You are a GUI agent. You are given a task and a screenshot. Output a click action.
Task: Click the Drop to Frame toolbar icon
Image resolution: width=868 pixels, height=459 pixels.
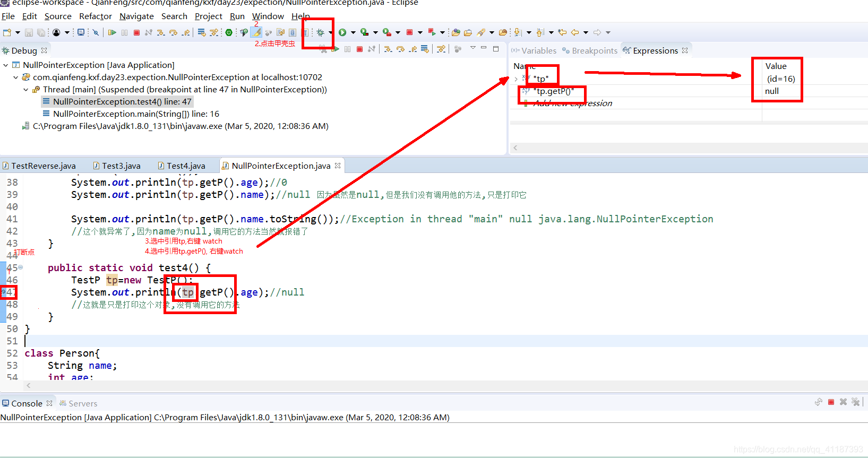tap(201, 32)
